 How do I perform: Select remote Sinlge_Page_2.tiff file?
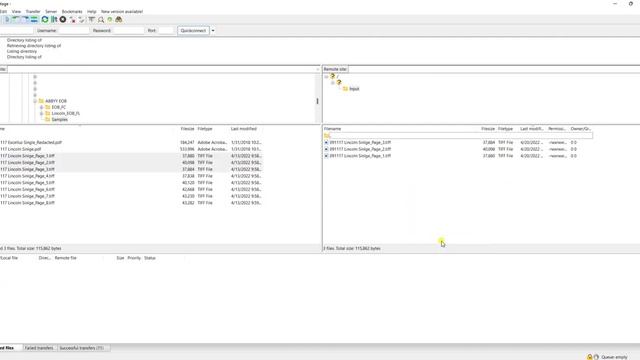(360, 149)
